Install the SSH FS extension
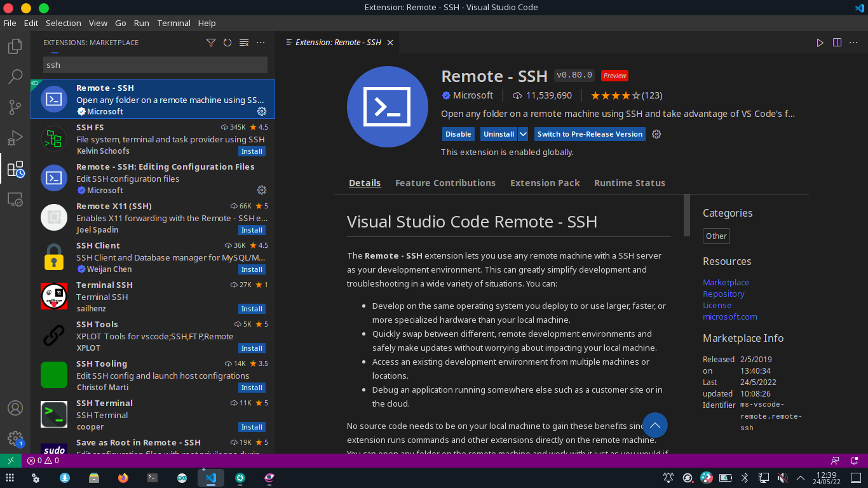The image size is (868, 488). pos(252,151)
